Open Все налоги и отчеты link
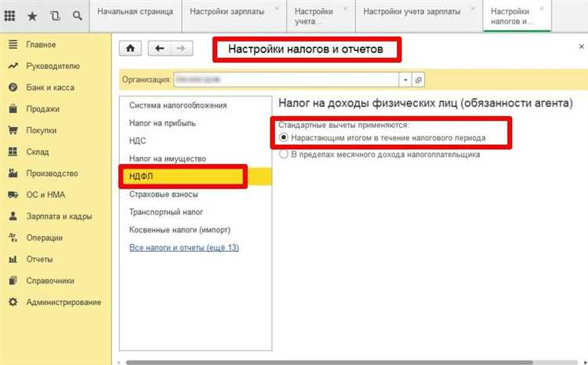Screen dimensions: 588x365 [x=183, y=247]
